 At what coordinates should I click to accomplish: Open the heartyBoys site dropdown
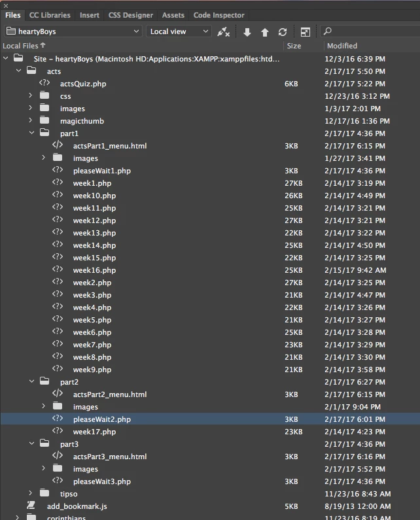click(73, 31)
